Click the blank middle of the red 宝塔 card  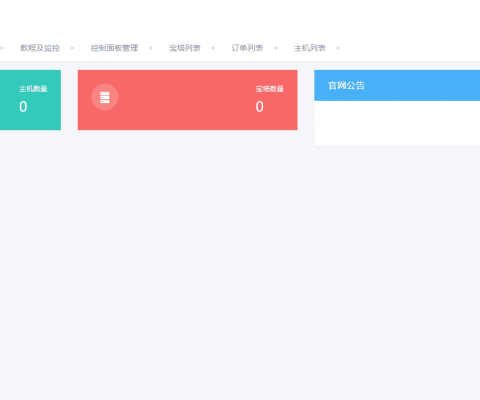pos(187,100)
